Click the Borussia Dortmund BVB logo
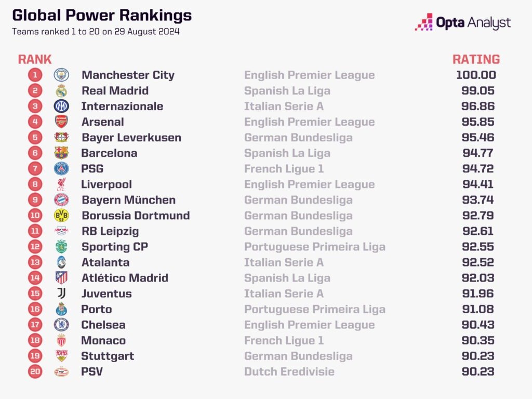532x399 pixels. [x=61, y=216]
